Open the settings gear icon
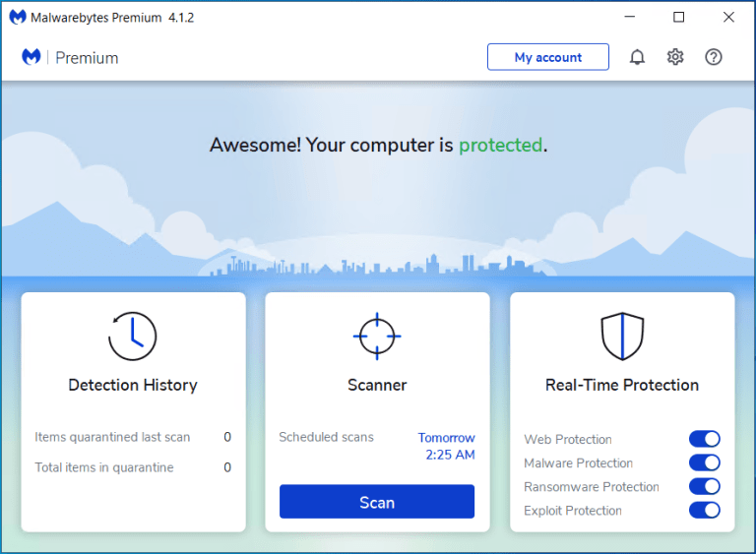Image resolution: width=756 pixels, height=554 pixels. (x=675, y=57)
